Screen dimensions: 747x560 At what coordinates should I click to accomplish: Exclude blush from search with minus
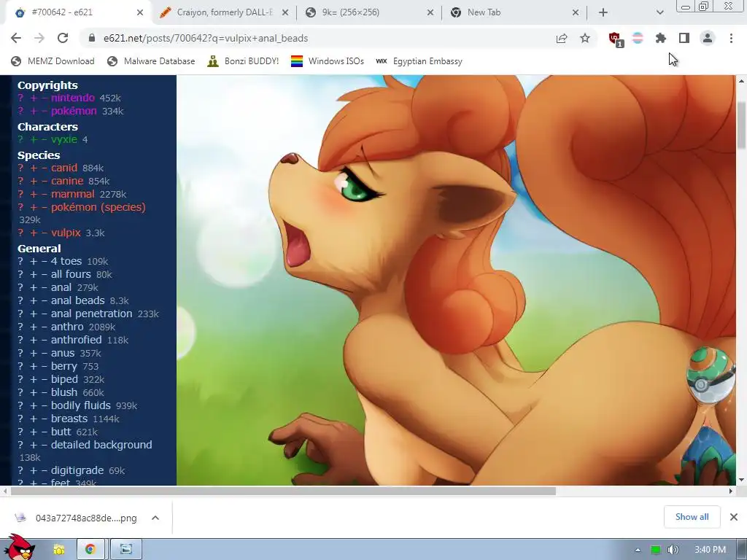[x=44, y=392]
